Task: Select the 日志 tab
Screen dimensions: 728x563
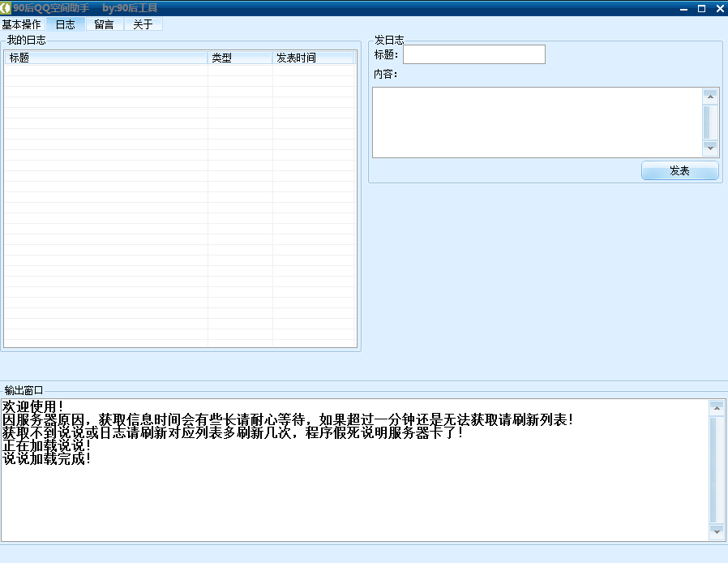Action: pyautogui.click(x=66, y=24)
